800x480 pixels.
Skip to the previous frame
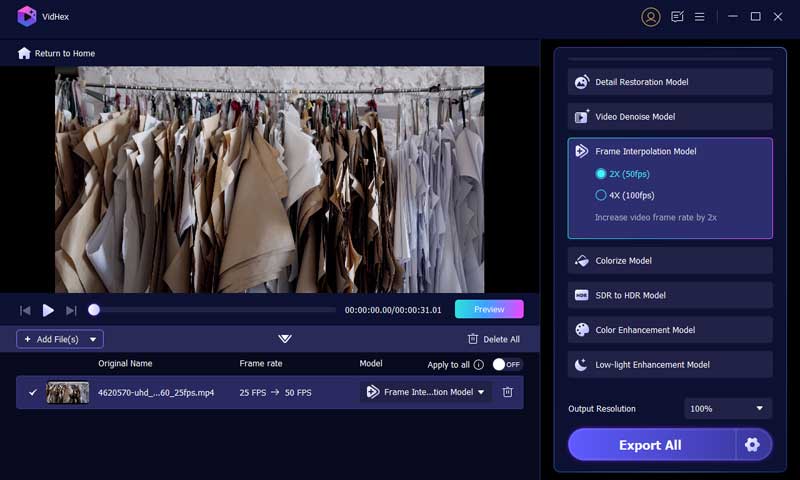coord(25,310)
